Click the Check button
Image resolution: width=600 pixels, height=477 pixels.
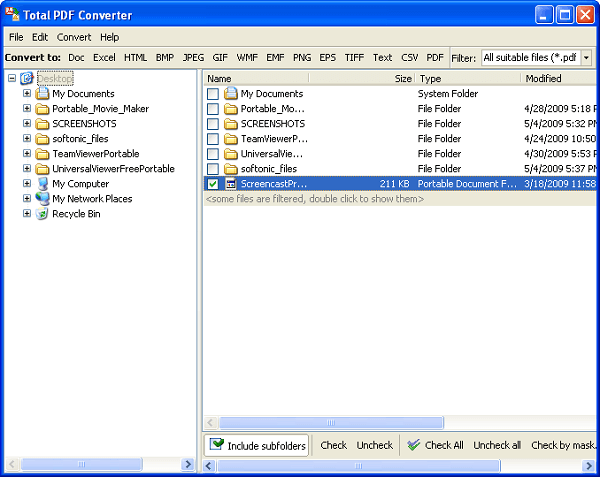coord(334,445)
